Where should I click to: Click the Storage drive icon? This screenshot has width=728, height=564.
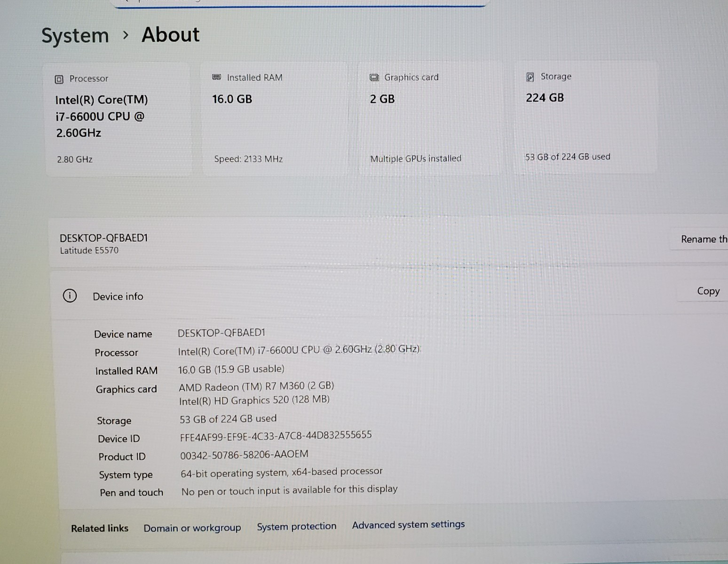point(530,77)
